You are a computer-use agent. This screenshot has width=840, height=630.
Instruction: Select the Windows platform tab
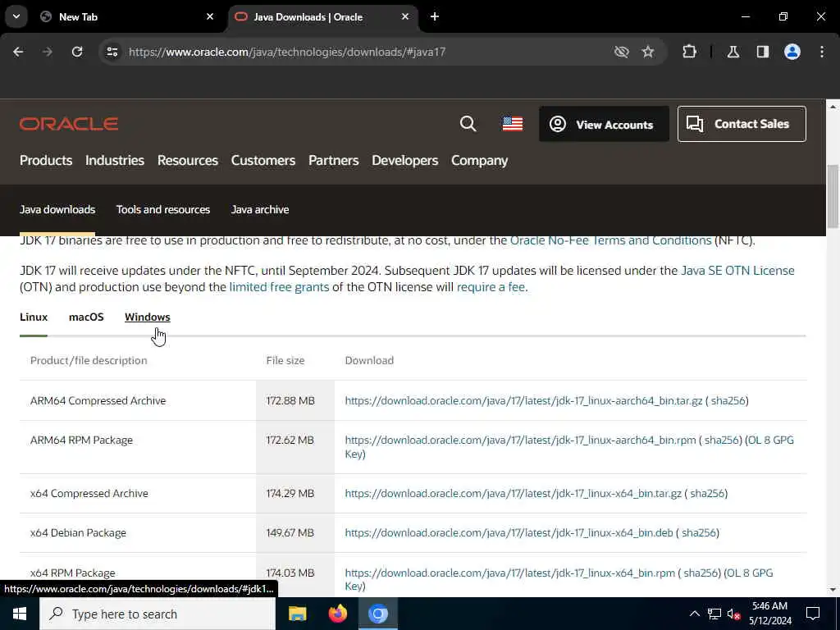(148, 317)
